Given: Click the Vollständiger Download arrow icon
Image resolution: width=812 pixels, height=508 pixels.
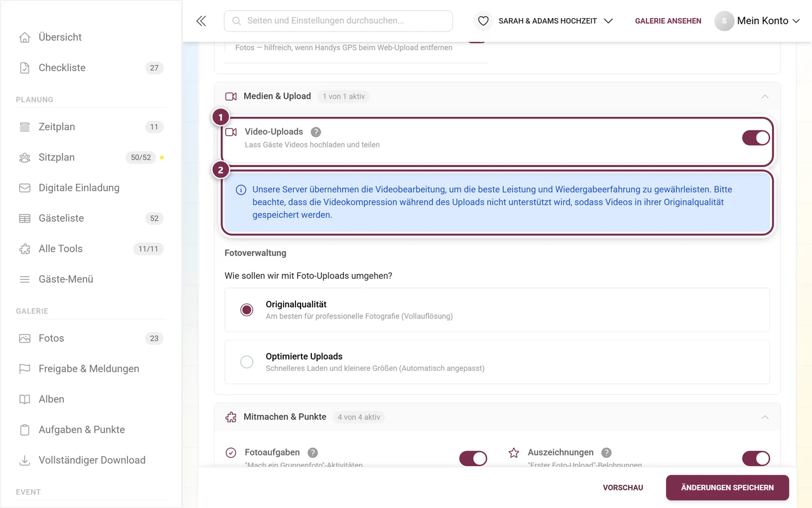Looking at the screenshot, I should click(x=25, y=461).
